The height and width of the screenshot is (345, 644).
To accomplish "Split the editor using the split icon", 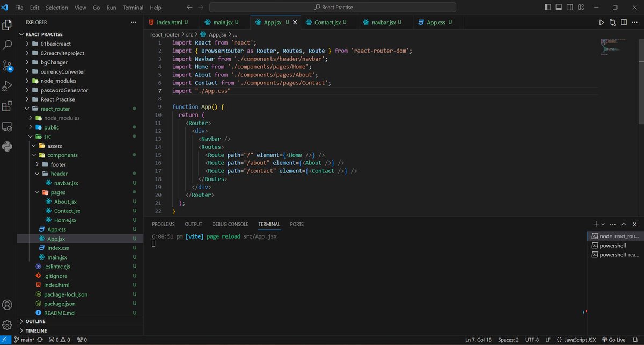I will point(623,22).
